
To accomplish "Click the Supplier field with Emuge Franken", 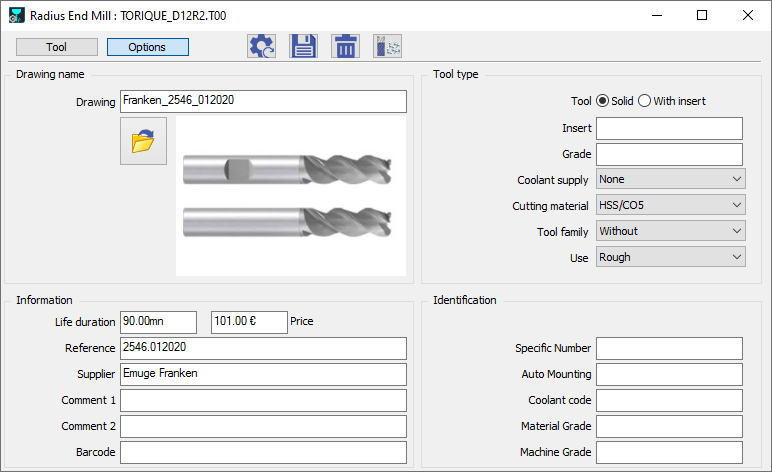I will pos(263,374).
